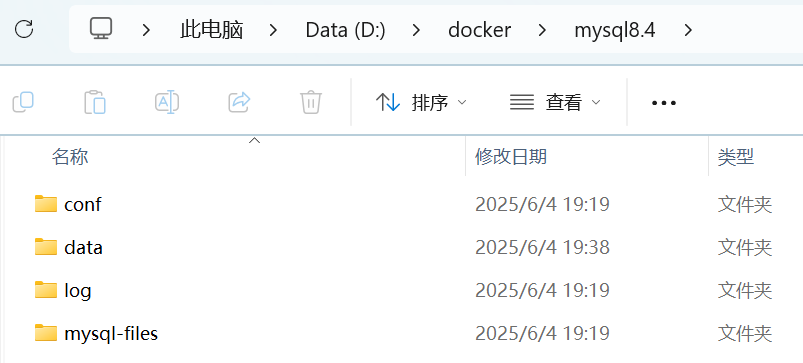Viewport: 803px width, 363px height.
Task: Open the 查看 view dropdown
Action: (x=555, y=102)
